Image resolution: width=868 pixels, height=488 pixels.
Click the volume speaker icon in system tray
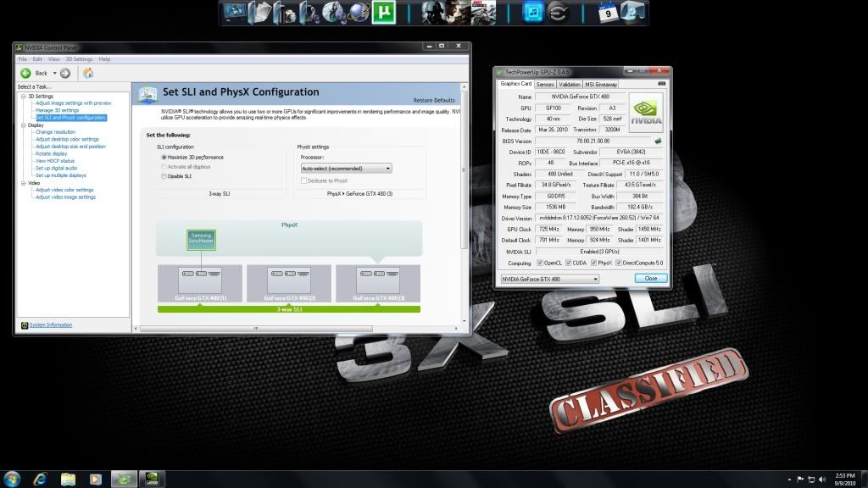coord(822,480)
